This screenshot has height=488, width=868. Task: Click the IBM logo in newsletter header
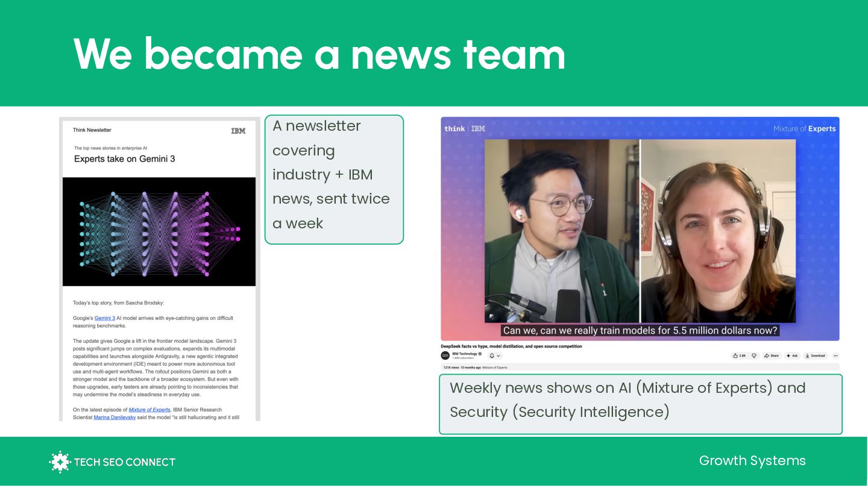point(238,131)
